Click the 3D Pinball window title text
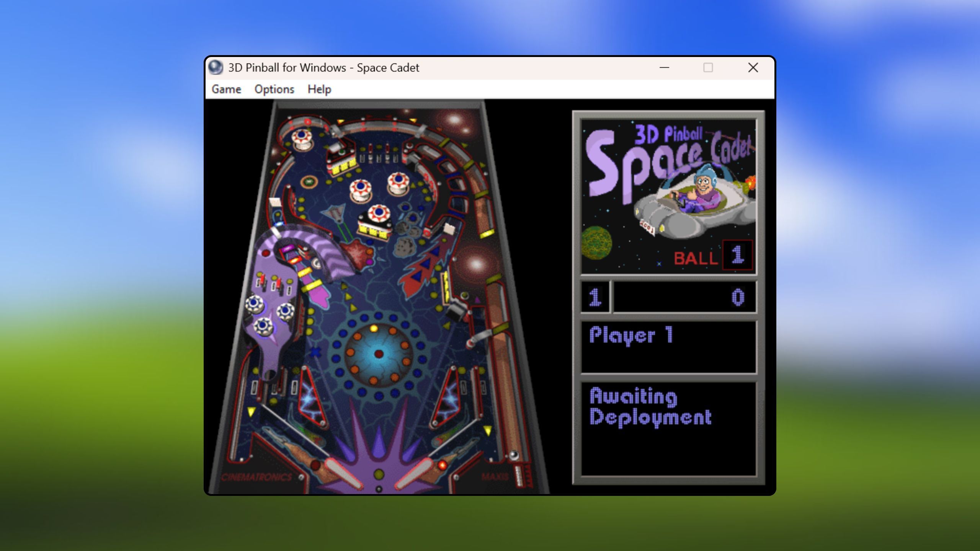 pyautogui.click(x=323, y=68)
